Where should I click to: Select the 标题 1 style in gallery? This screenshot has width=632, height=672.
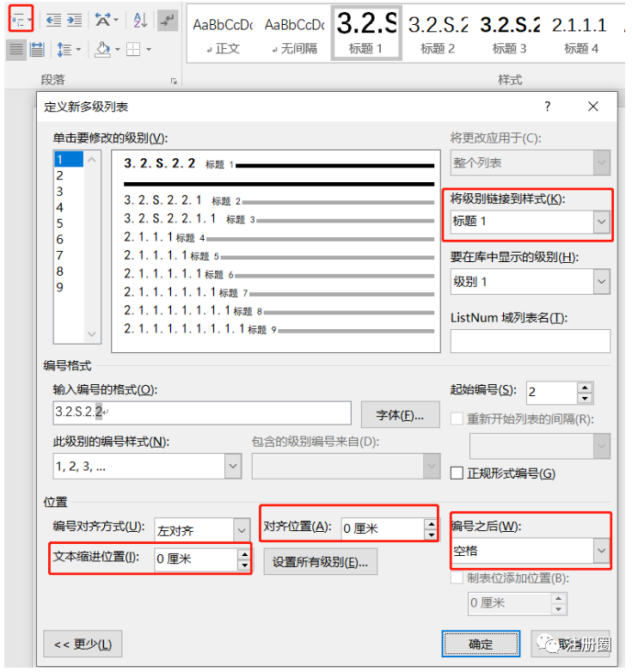pyautogui.click(x=366, y=34)
